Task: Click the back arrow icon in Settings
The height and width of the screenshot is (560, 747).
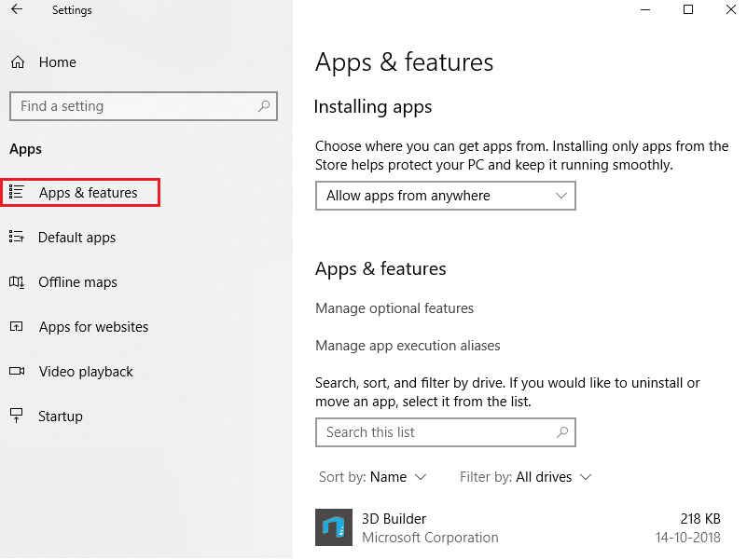Action: point(17,10)
